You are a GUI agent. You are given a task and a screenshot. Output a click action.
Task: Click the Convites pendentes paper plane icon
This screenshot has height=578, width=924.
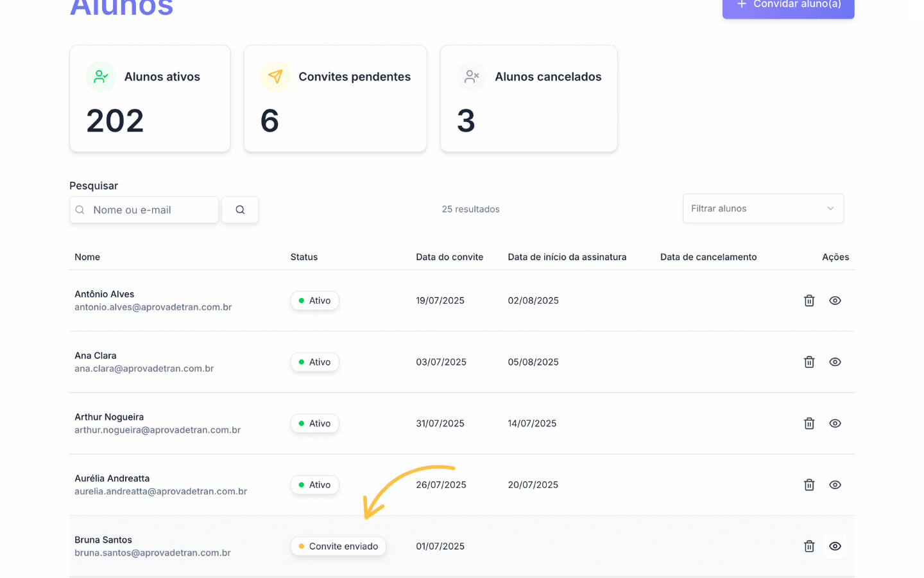tap(275, 76)
